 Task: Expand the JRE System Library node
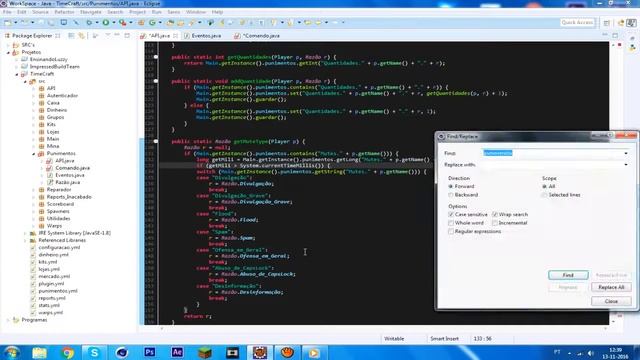click(x=25, y=233)
